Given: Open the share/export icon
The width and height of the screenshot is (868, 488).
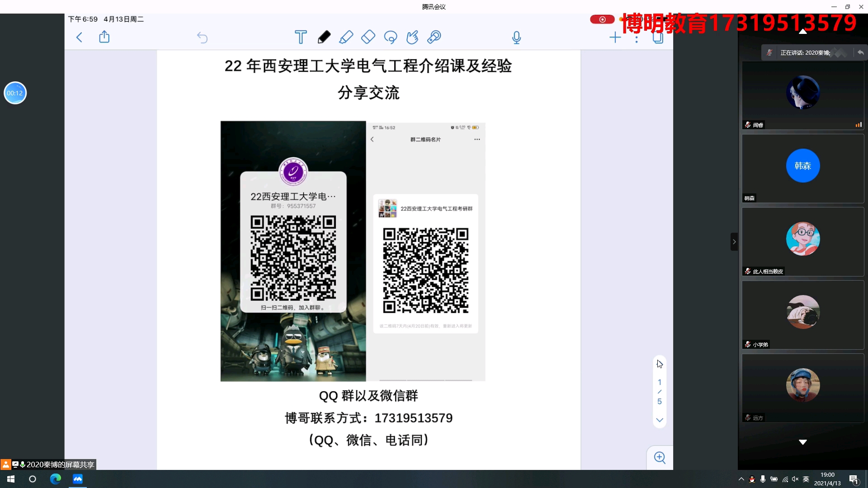Looking at the screenshot, I should (104, 37).
